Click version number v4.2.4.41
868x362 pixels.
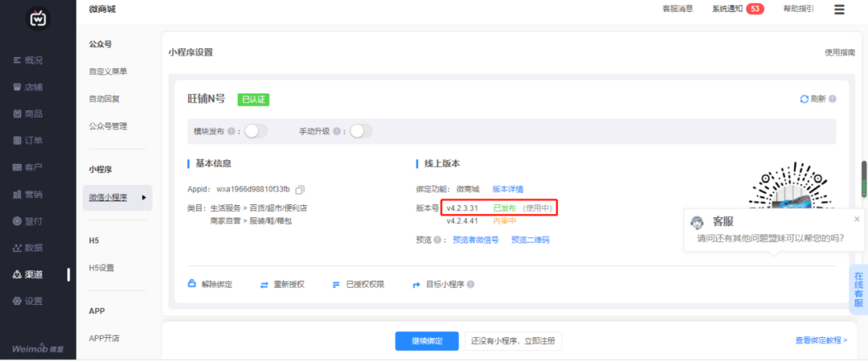pyautogui.click(x=462, y=220)
